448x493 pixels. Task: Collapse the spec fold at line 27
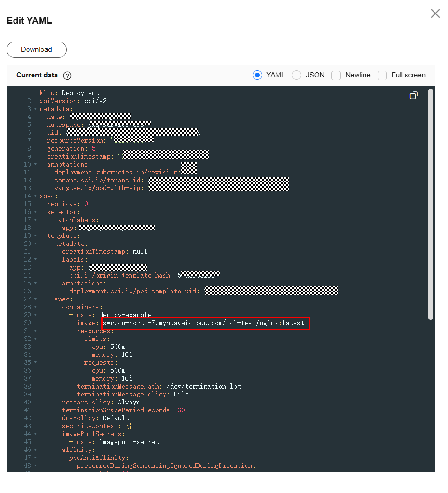tap(35, 299)
